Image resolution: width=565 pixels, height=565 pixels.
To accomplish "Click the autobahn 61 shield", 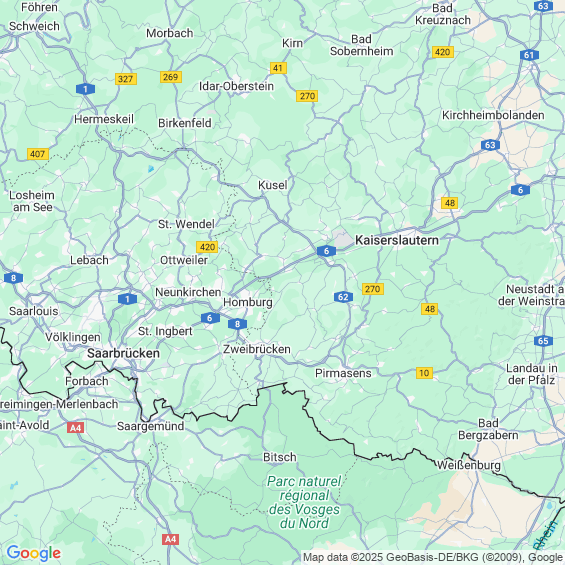I will [x=529, y=55].
